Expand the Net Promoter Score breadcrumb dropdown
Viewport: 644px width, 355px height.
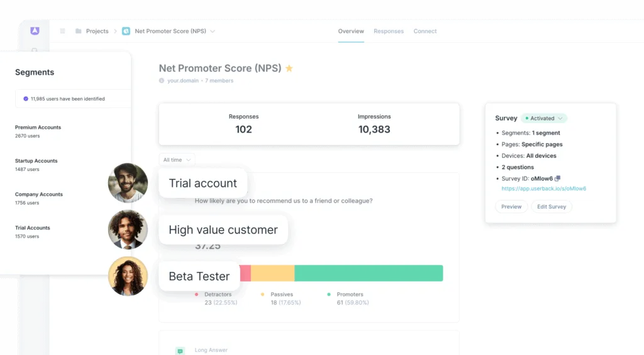[x=213, y=31]
